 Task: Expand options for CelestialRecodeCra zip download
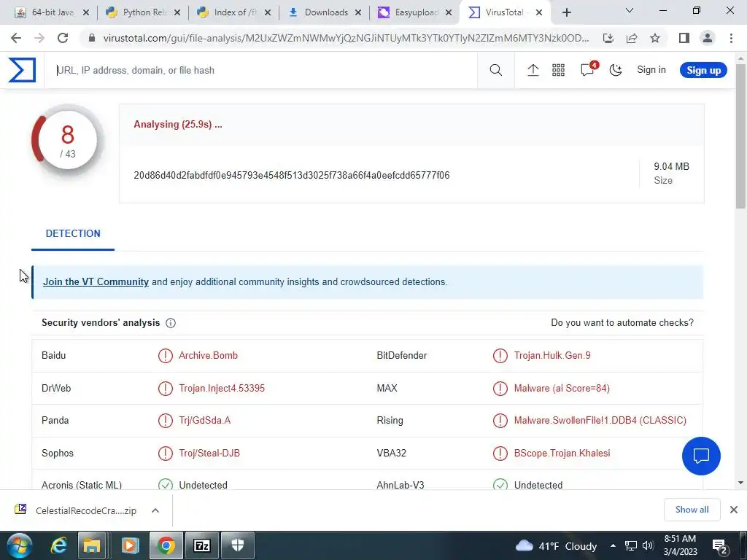(155, 510)
